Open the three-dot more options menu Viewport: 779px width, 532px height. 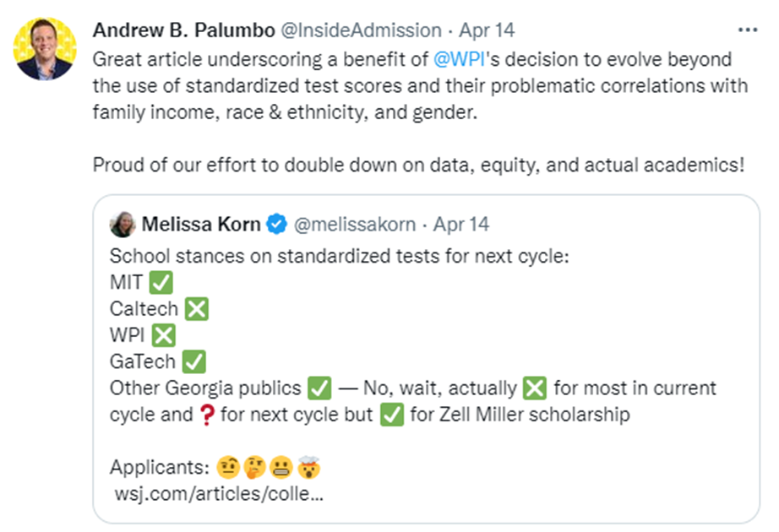pyautogui.click(x=747, y=30)
